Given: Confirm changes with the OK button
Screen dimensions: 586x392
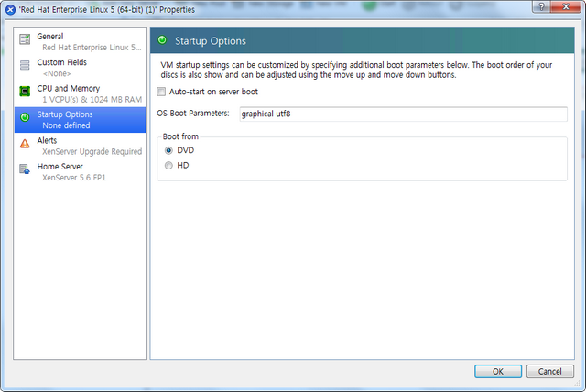Looking at the screenshot, I should [498, 372].
